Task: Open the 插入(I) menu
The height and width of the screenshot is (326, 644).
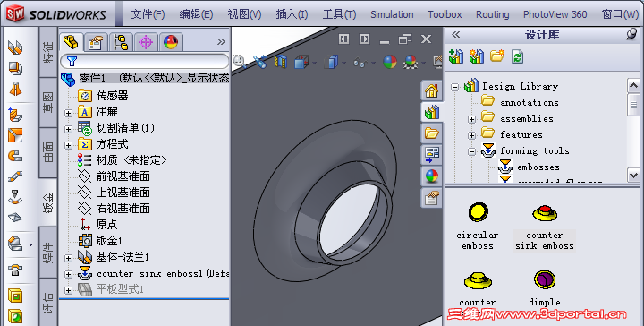Action: click(292, 14)
